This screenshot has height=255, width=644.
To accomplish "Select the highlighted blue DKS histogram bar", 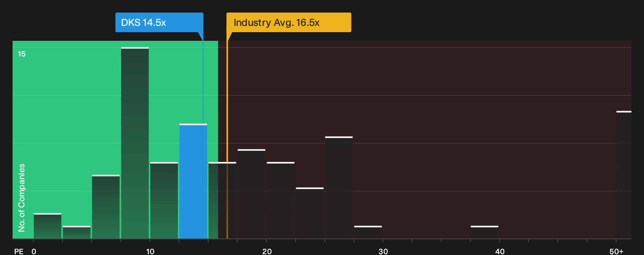I will coord(193,181).
